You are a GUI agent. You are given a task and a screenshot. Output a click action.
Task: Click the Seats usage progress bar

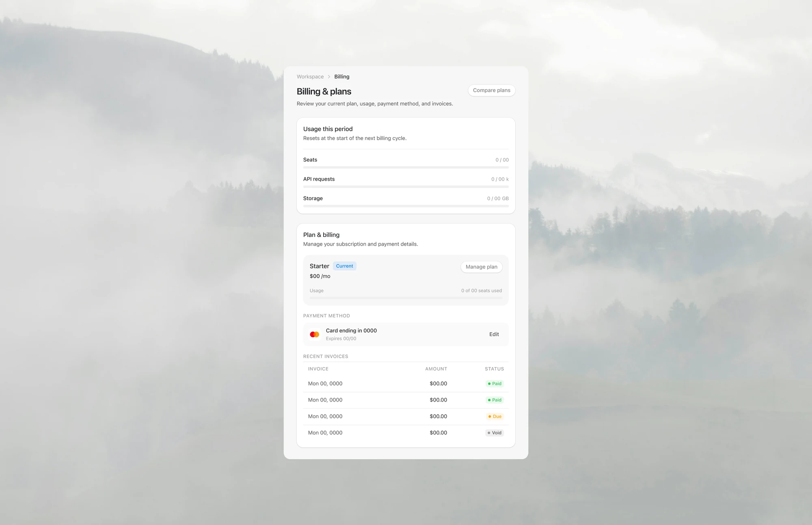[x=406, y=167]
